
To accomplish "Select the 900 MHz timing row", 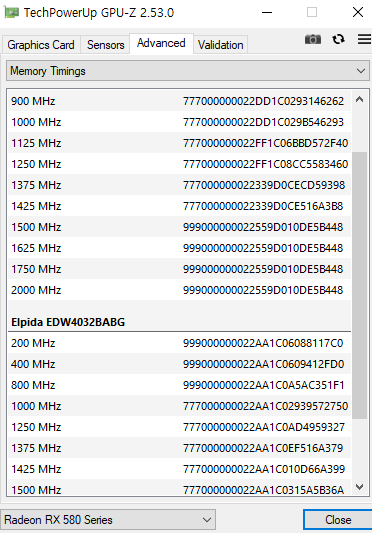I will pos(179,101).
